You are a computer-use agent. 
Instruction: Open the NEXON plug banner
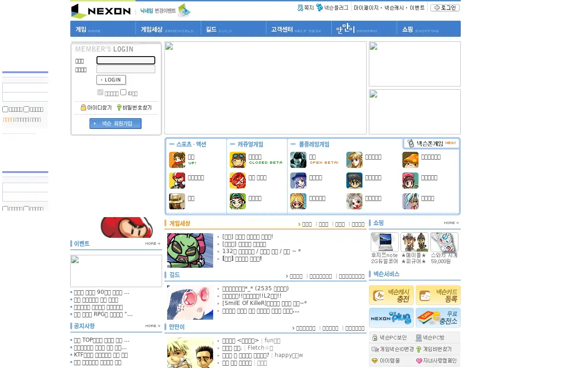[x=391, y=317]
